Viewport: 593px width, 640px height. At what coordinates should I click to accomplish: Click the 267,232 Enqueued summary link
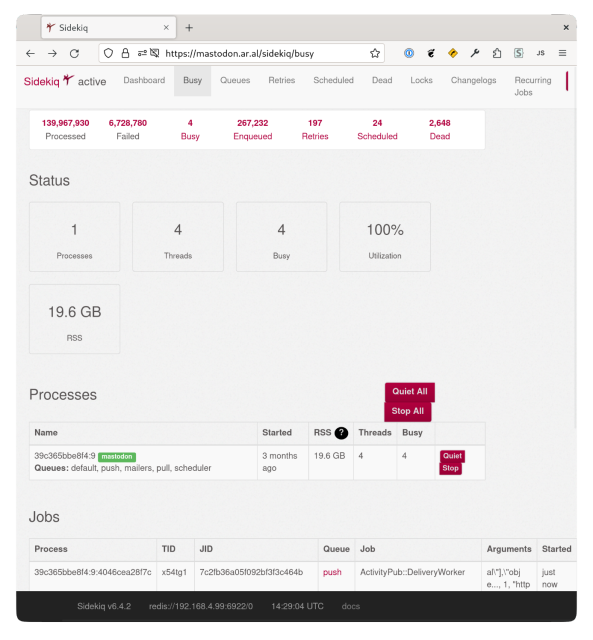pyautogui.click(x=253, y=130)
